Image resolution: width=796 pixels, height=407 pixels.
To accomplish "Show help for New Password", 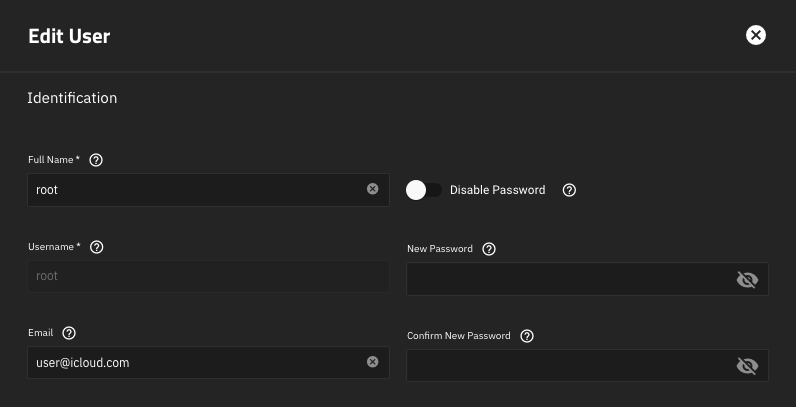I will tap(489, 249).
